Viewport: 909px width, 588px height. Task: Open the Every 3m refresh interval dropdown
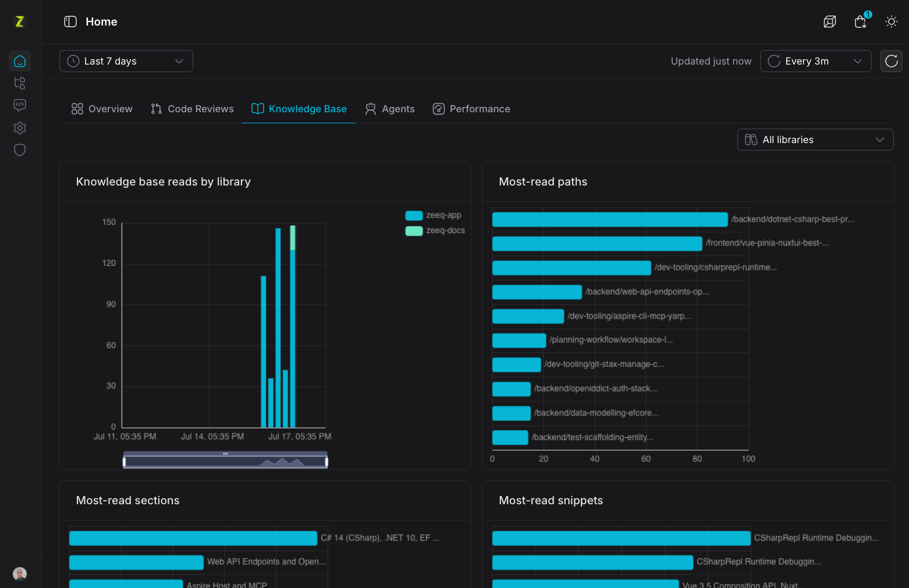point(815,61)
